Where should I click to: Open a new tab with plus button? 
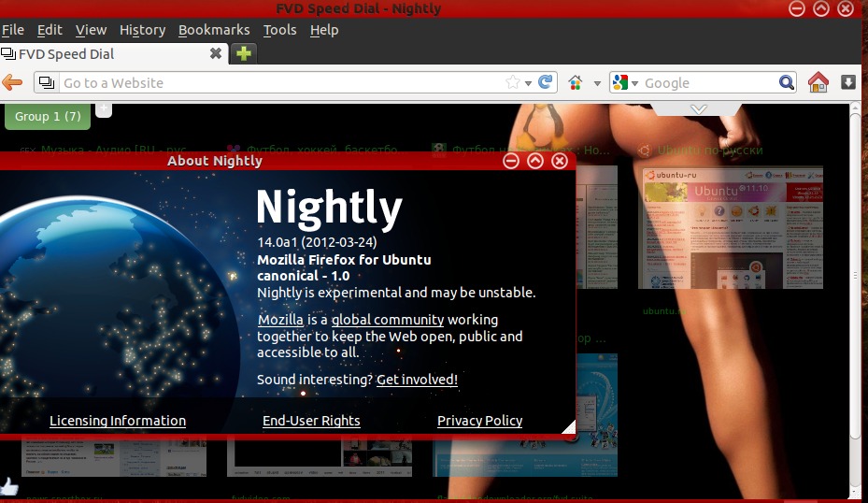[x=244, y=53]
